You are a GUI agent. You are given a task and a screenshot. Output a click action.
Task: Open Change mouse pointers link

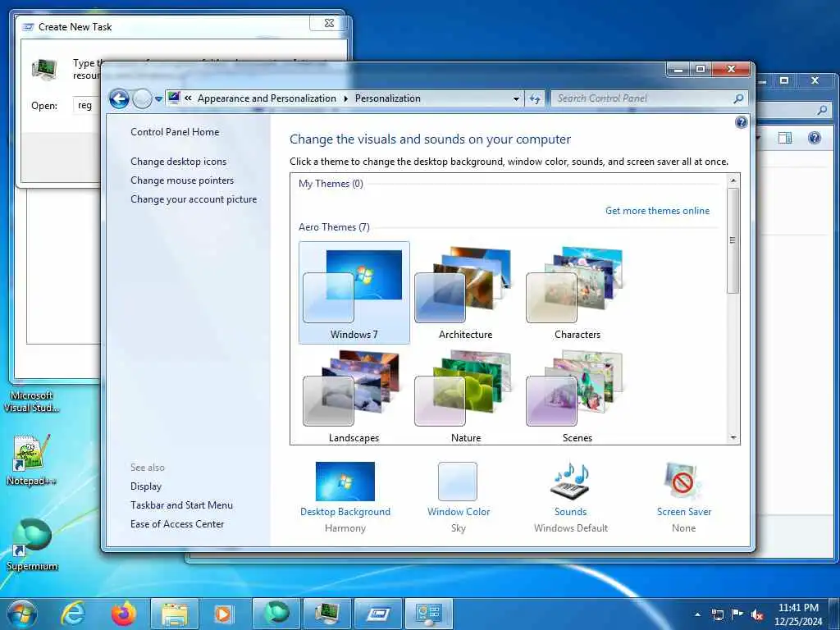[x=182, y=180]
